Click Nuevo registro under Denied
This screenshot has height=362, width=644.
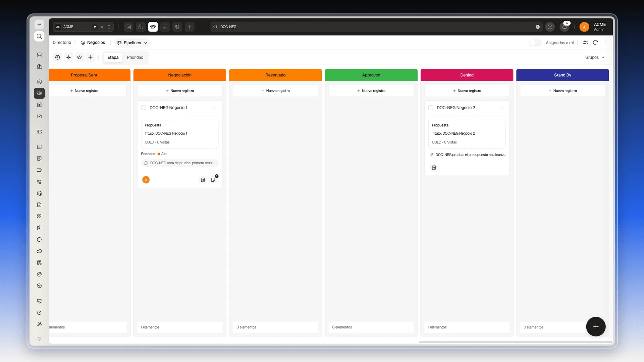[x=467, y=91]
